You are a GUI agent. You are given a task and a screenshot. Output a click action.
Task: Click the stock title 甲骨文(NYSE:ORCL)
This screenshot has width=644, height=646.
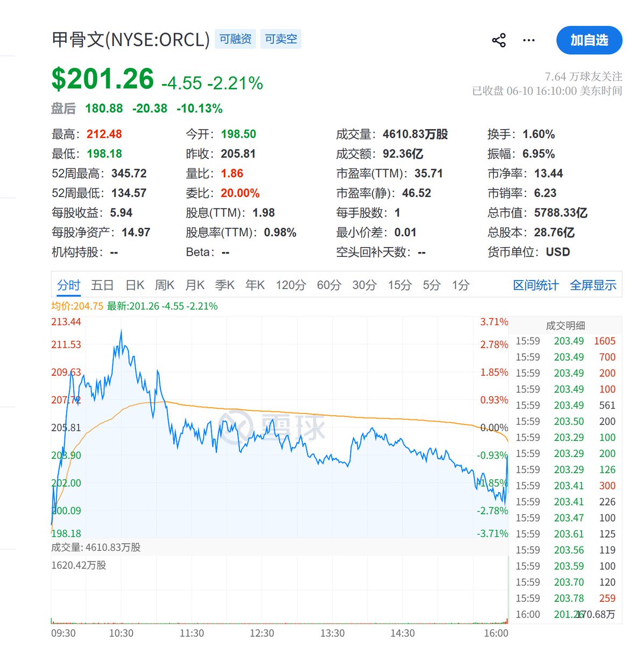tap(131, 39)
